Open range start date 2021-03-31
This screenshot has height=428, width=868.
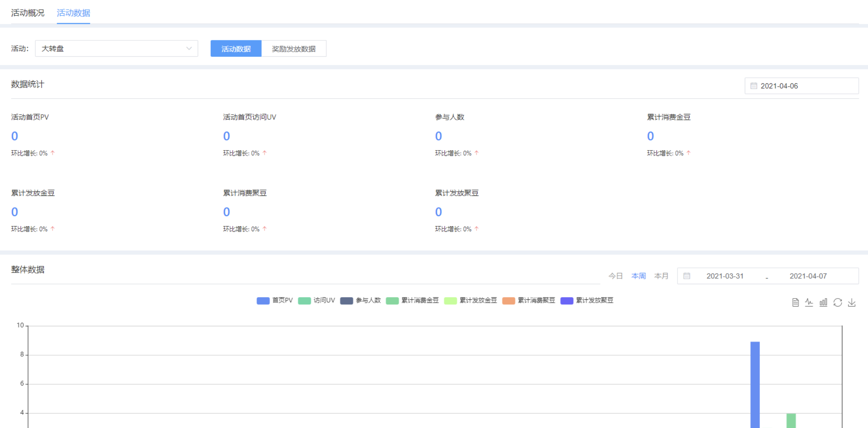(725, 276)
